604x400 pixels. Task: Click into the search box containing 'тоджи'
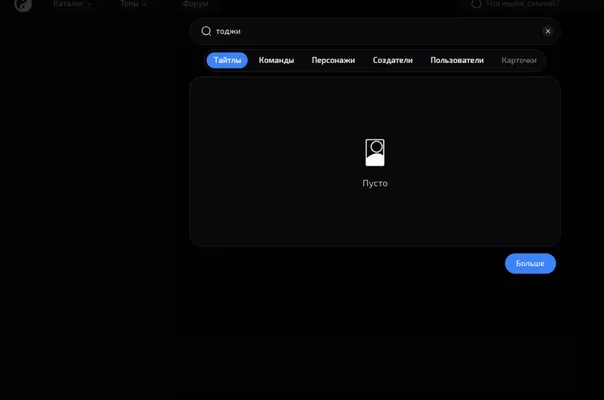point(375,31)
